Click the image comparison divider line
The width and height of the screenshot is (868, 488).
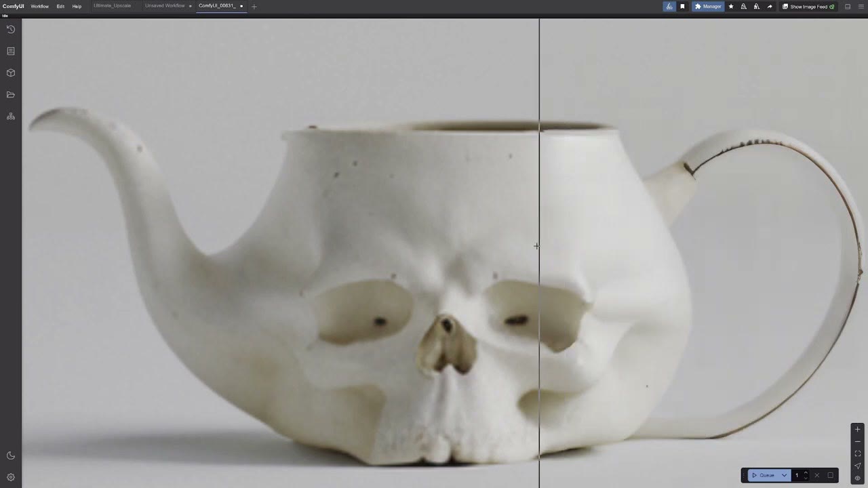(x=539, y=253)
